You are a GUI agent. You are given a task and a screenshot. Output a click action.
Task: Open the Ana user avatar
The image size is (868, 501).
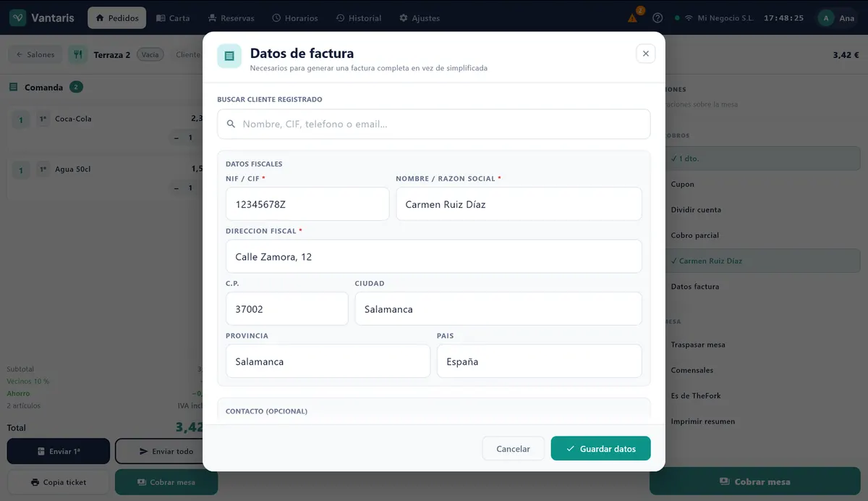coord(825,18)
